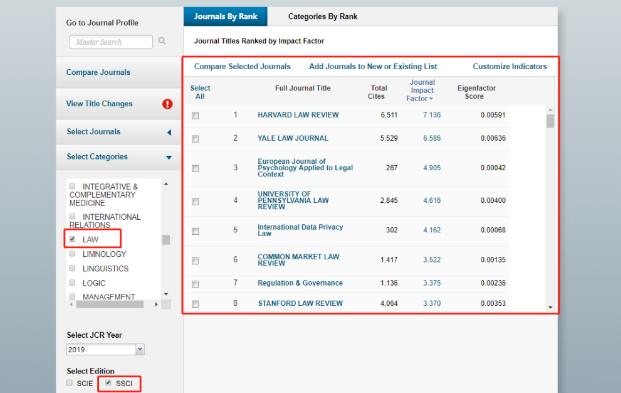Enable the SCIE edition checkbox

70,383
